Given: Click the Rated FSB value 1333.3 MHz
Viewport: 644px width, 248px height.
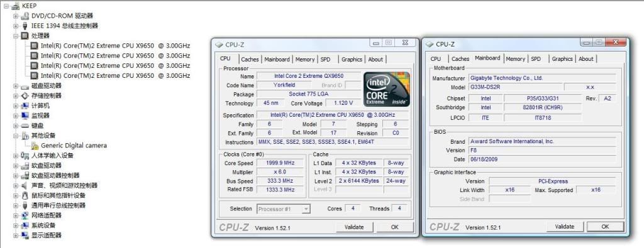Looking at the screenshot, I should point(280,190).
